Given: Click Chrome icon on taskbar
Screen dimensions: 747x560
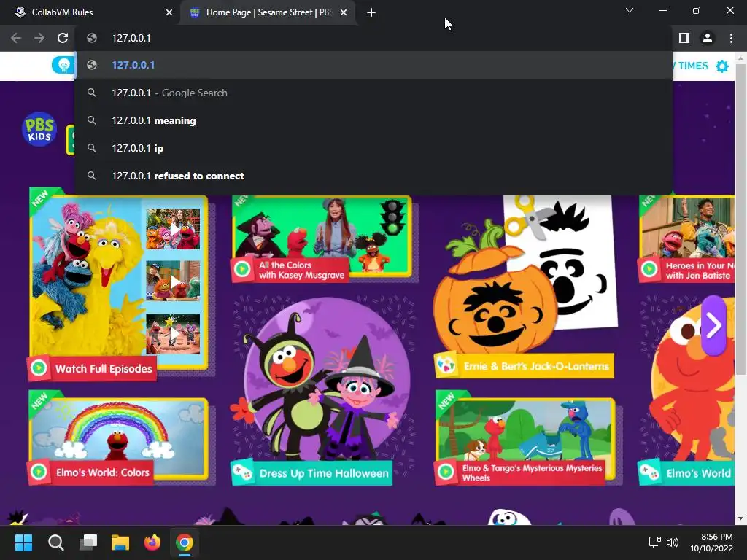Looking at the screenshot, I should click(x=185, y=542).
